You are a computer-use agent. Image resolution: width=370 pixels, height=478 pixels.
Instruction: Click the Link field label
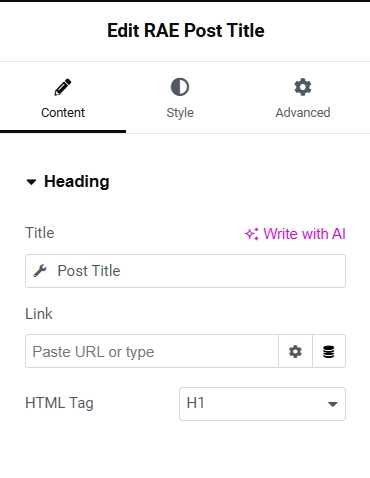tap(39, 314)
